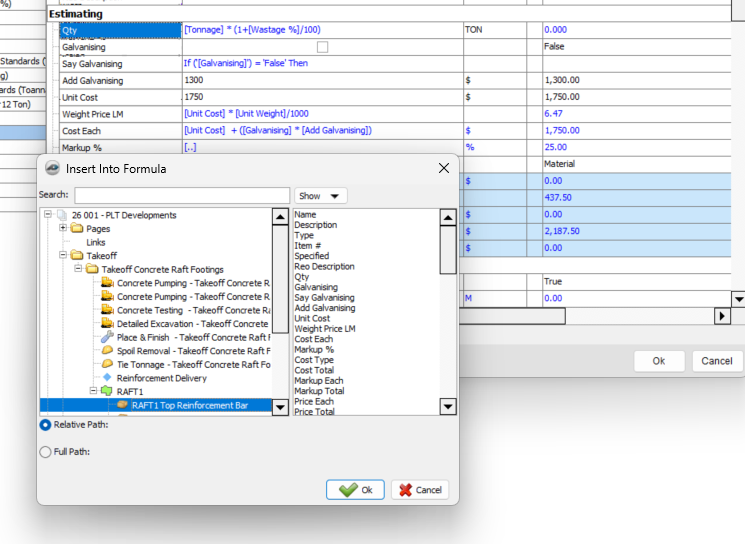Select Markup % in the field list
Image resolution: width=745 pixels, height=544 pixels.
coord(315,350)
